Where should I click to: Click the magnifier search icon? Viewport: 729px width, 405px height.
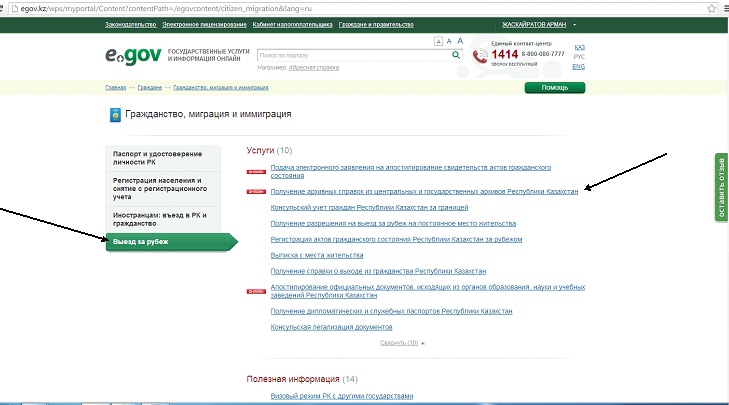[454, 56]
